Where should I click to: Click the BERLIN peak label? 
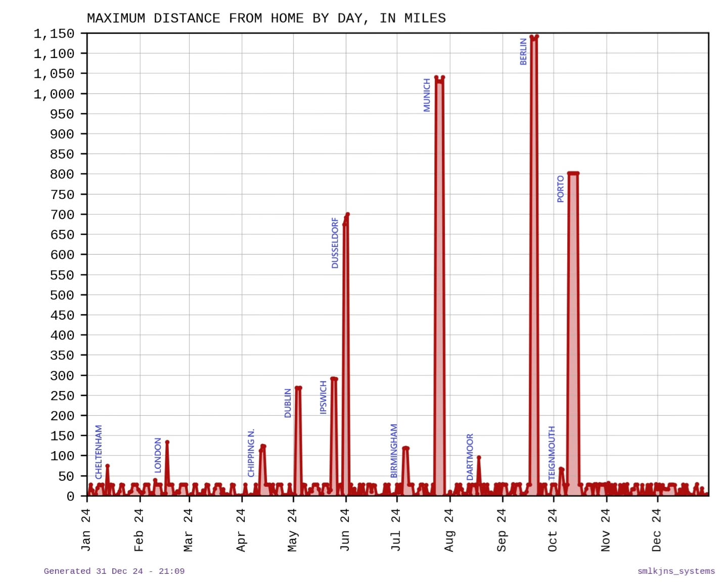(523, 52)
